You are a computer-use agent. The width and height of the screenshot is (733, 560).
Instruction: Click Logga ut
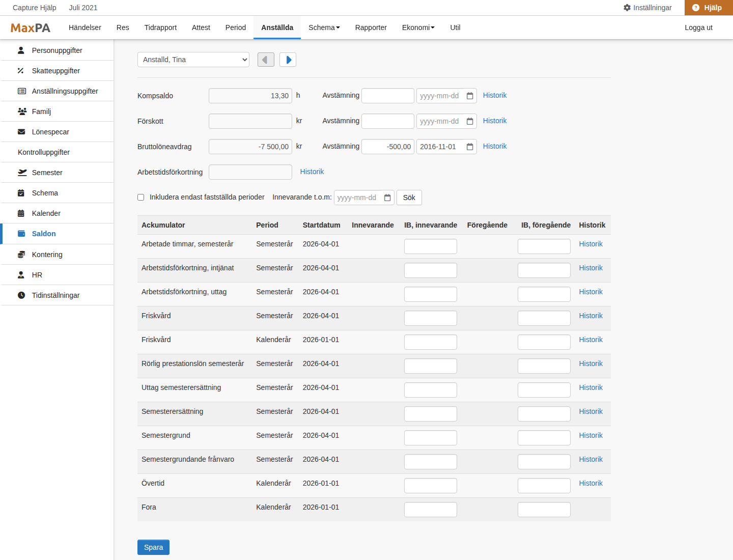pyautogui.click(x=698, y=27)
